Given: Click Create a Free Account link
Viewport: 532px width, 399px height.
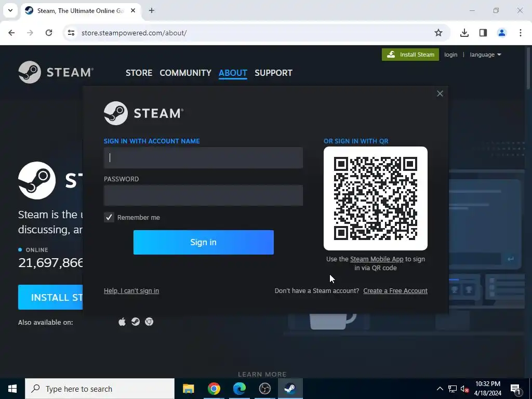Looking at the screenshot, I should 395,291.
